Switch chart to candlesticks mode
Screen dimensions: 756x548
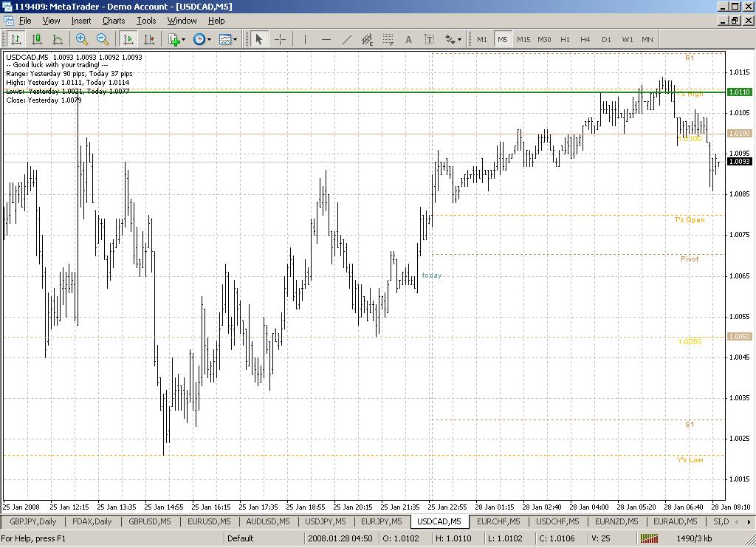36,39
